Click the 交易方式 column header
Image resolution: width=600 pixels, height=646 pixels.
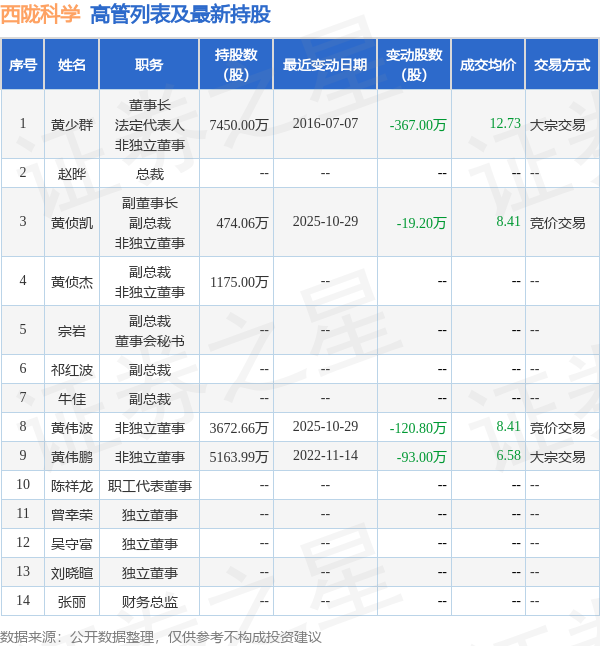(x=562, y=64)
